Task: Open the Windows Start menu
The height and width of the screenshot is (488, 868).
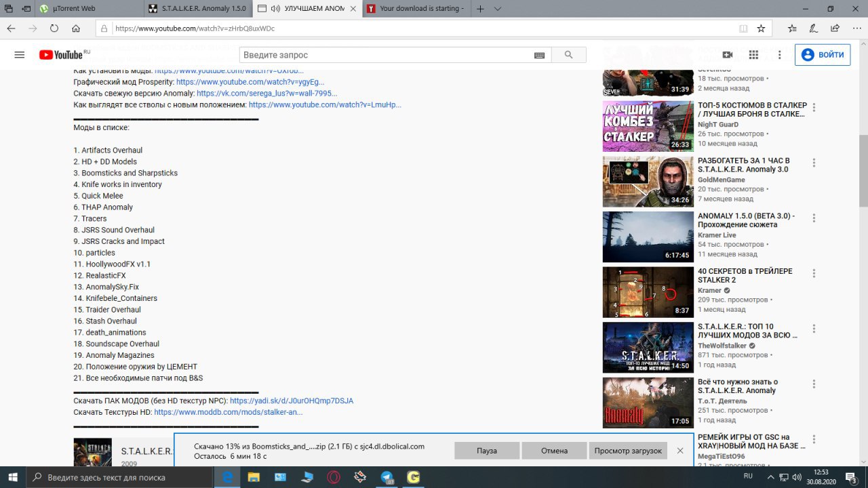Action: 12,477
